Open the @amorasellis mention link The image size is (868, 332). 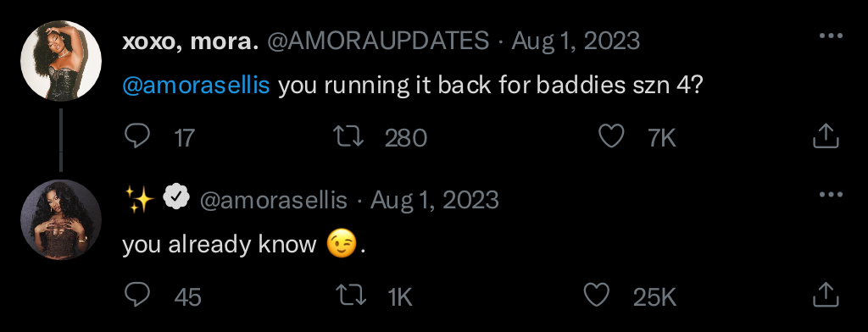tap(196, 86)
